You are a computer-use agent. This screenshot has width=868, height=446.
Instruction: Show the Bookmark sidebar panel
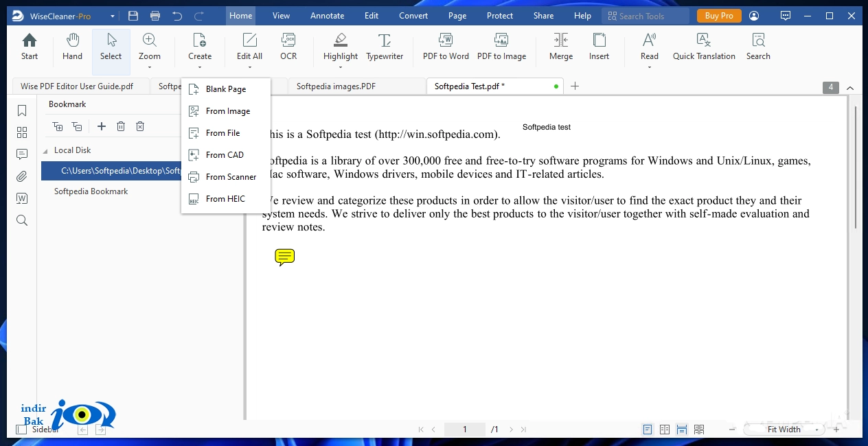[x=22, y=110]
